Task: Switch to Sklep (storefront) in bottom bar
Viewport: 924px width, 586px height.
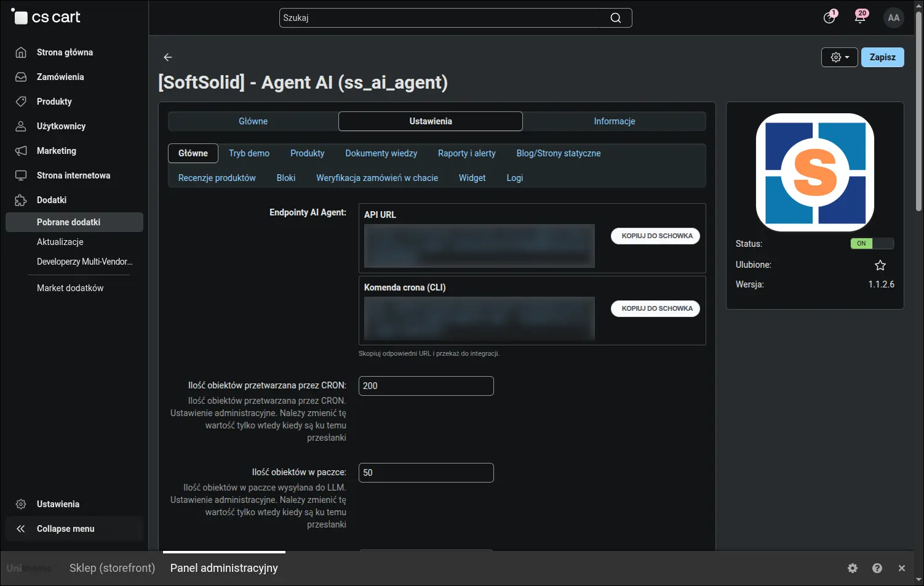Action: tap(113, 568)
